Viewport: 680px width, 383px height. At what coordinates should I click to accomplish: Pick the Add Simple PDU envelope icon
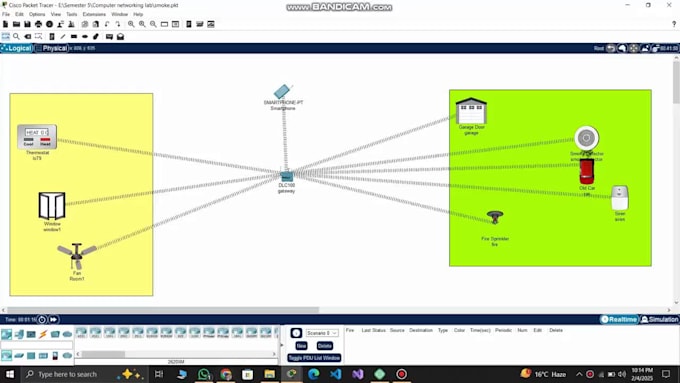109,36
